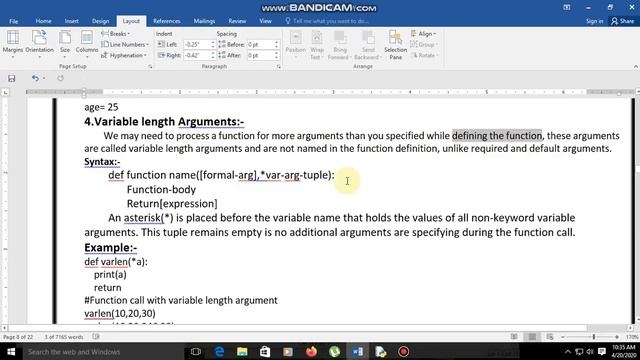The width and height of the screenshot is (640, 360).
Task: Expand the Hyphenation dropdown
Action: click(x=124, y=55)
